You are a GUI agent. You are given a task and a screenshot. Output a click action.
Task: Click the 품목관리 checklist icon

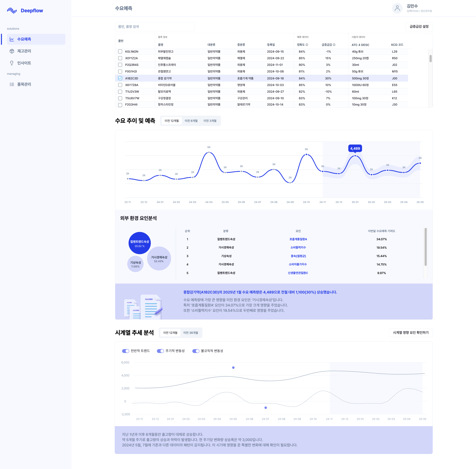[12, 85]
